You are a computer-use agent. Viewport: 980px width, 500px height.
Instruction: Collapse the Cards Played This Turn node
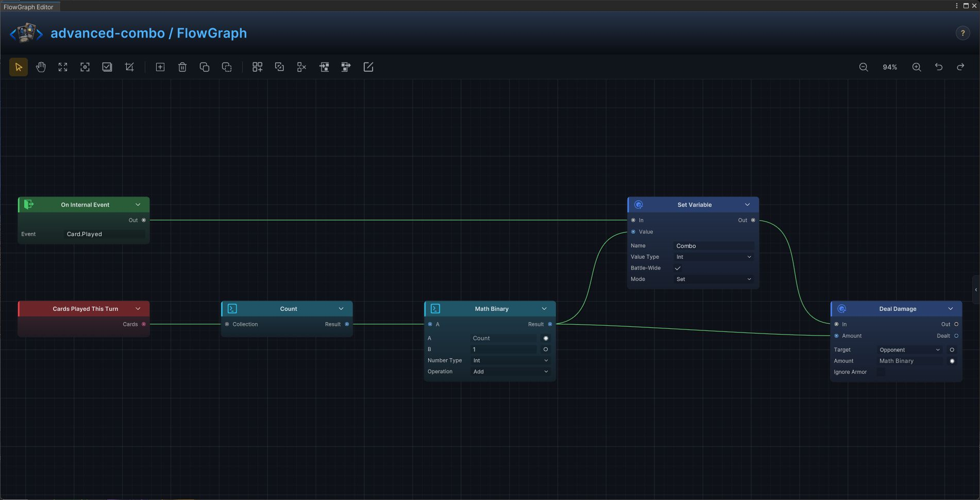coord(138,309)
